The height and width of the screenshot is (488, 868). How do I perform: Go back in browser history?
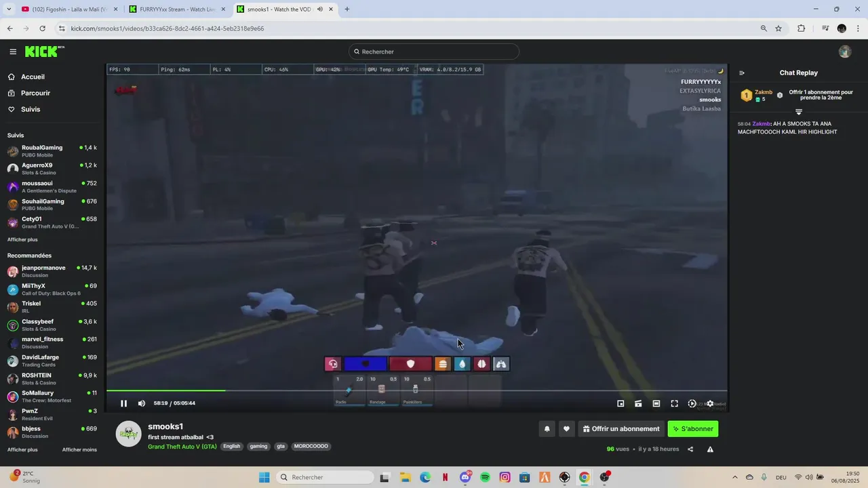10,28
